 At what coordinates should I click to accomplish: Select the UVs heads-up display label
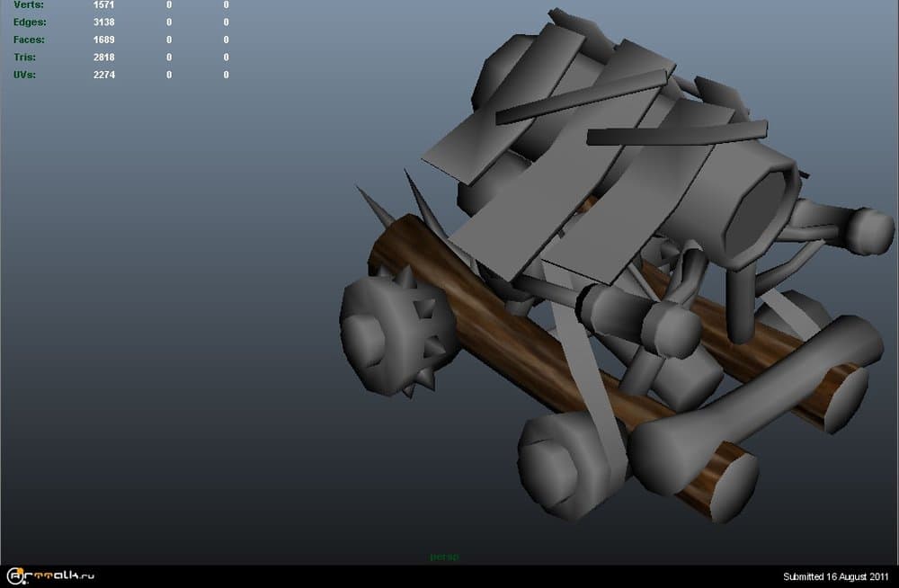(24, 75)
